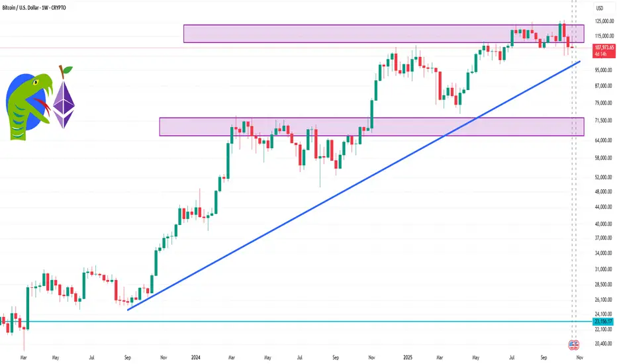Screen dimensions: 617x364
Task: Click the teal 23,156.17 price label
Action: 601,322
